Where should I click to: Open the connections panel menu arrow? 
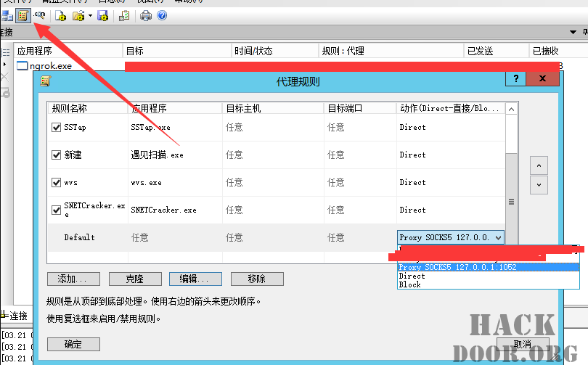pos(573,32)
